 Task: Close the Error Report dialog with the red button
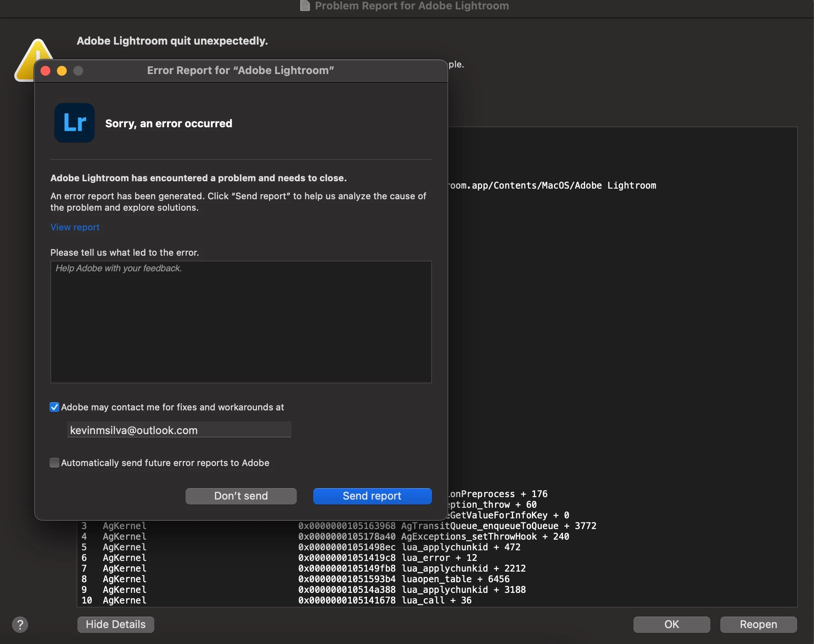tap(45, 71)
